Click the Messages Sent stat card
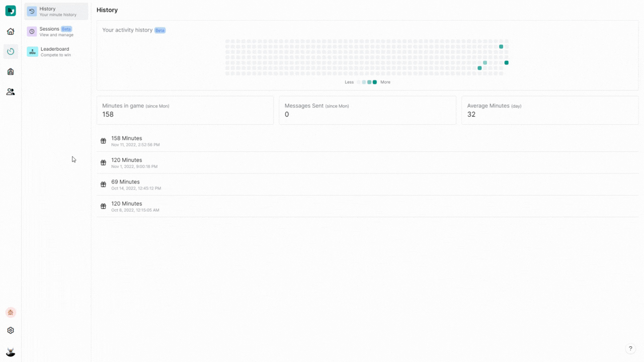The height and width of the screenshot is (362, 644). point(367,110)
